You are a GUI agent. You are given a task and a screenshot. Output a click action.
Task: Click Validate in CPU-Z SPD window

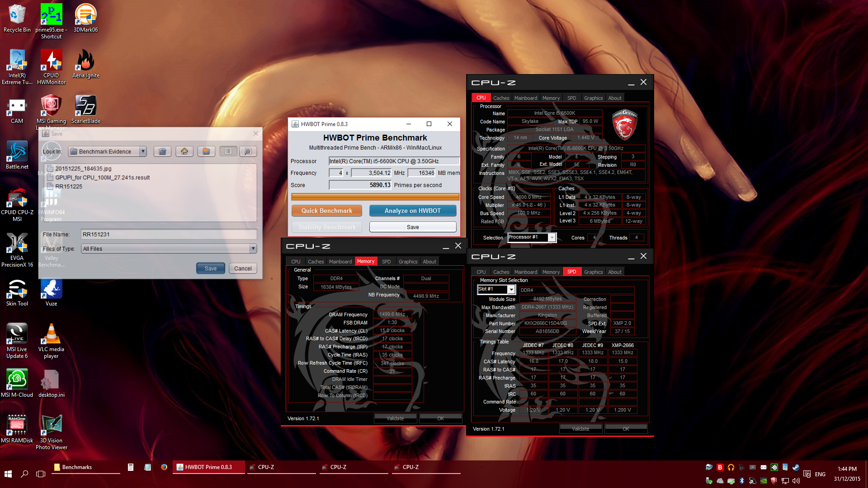point(580,429)
